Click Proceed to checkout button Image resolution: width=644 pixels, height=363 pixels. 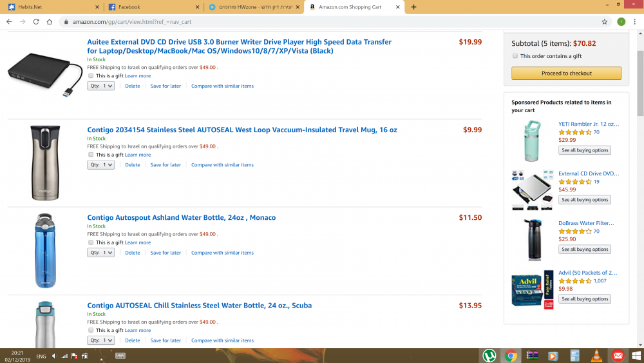click(x=566, y=73)
